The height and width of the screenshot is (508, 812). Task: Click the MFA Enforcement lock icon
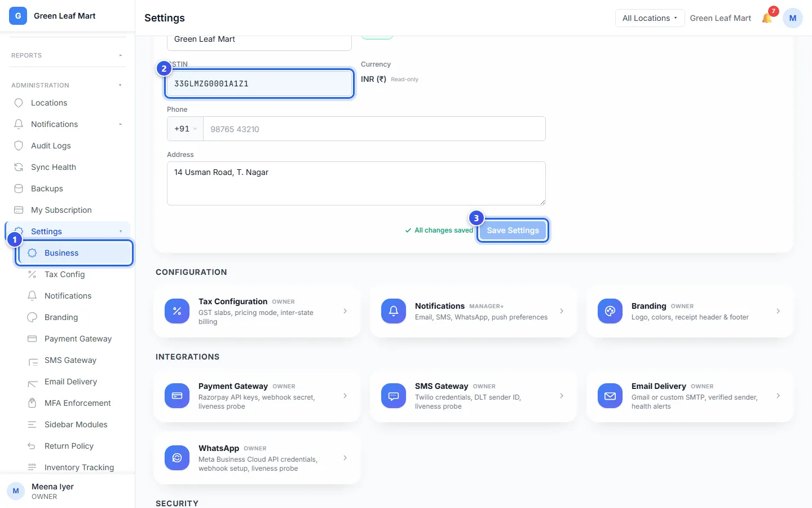[x=32, y=403]
